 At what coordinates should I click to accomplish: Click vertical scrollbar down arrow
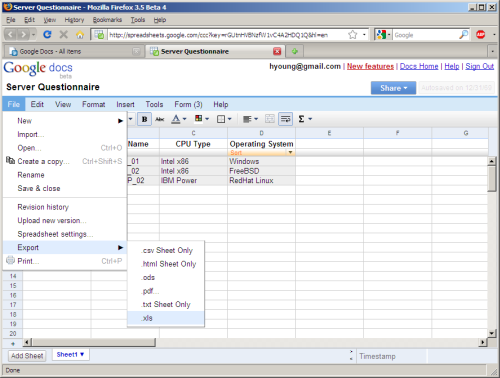pos(492,333)
